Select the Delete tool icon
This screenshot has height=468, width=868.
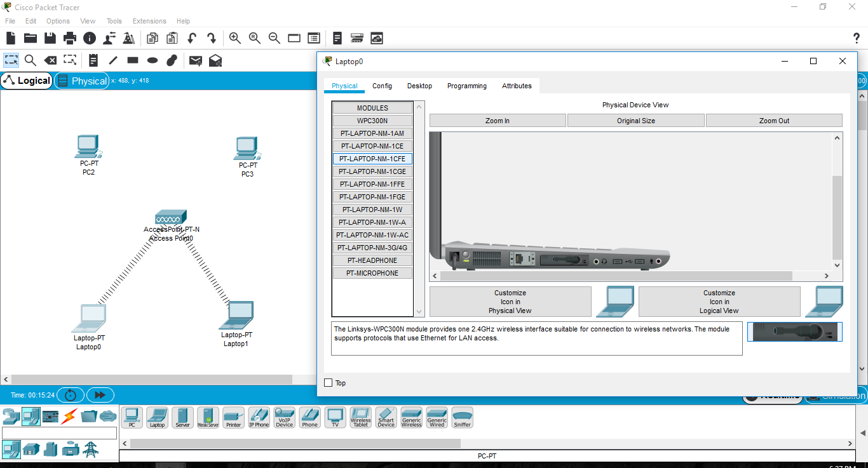[x=50, y=60]
